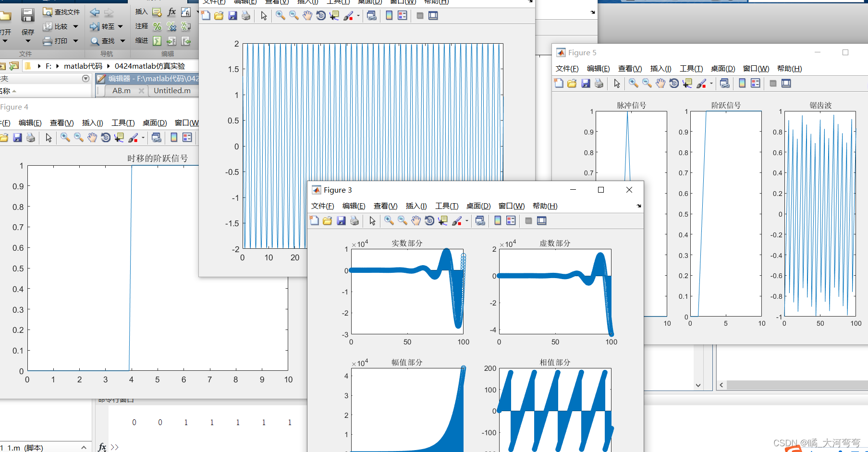Open 插入(I) menu in Figure 5
Image resolution: width=868 pixels, height=452 pixels.
coord(661,68)
